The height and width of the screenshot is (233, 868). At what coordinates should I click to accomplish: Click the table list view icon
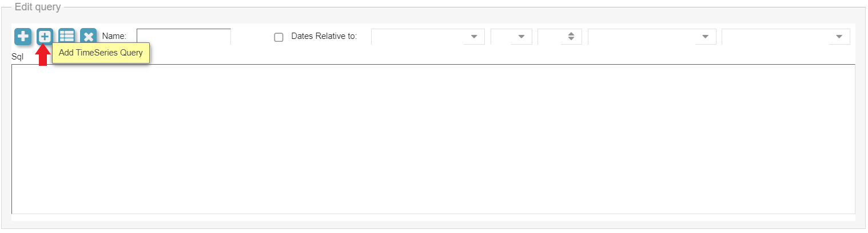click(x=67, y=37)
